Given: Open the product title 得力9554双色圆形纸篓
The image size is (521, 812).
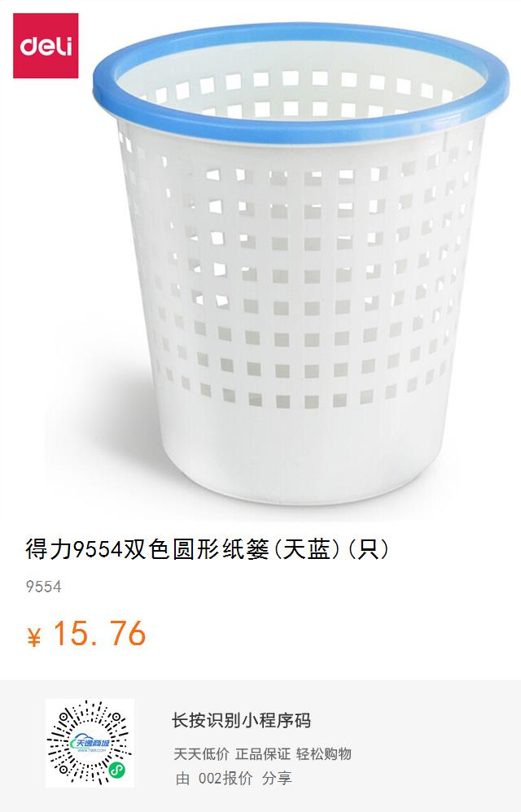Looking at the screenshot, I should (x=147, y=549).
